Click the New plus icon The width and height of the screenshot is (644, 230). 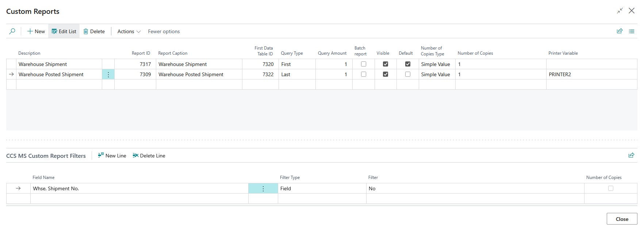(x=30, y=31)
